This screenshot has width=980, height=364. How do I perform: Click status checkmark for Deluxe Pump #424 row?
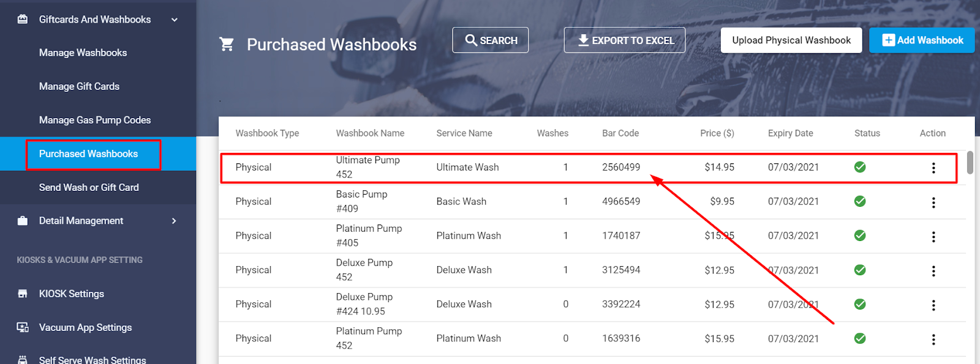860,304
